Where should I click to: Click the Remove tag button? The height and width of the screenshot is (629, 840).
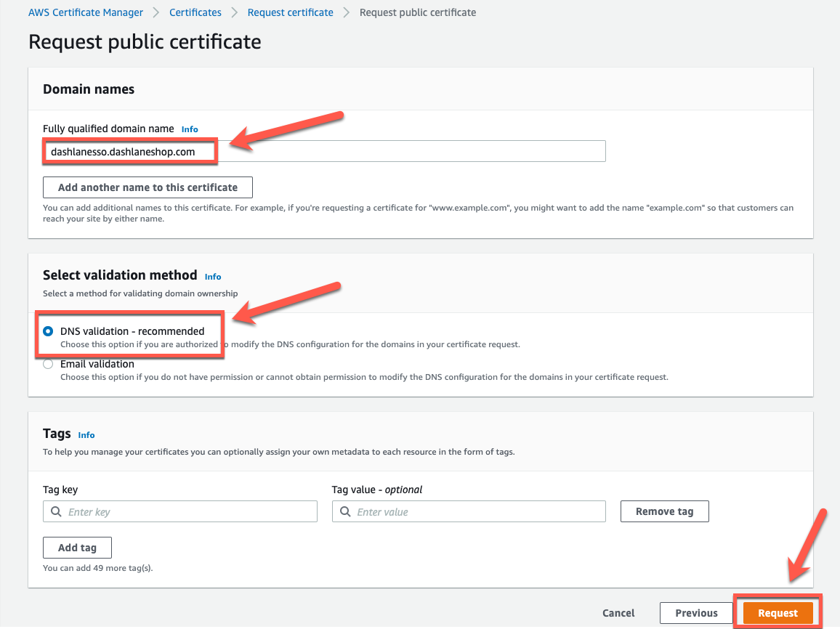pos(664,511)
